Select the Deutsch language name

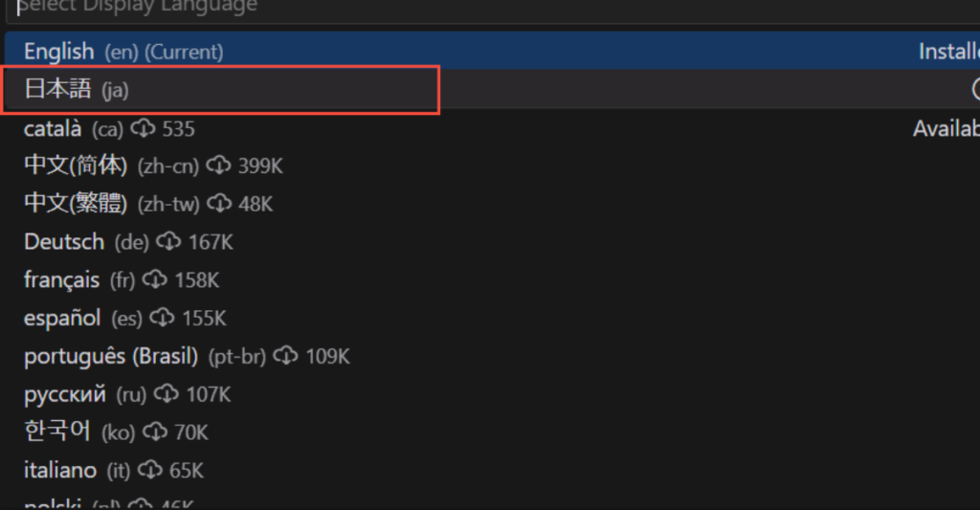[63, 242]
